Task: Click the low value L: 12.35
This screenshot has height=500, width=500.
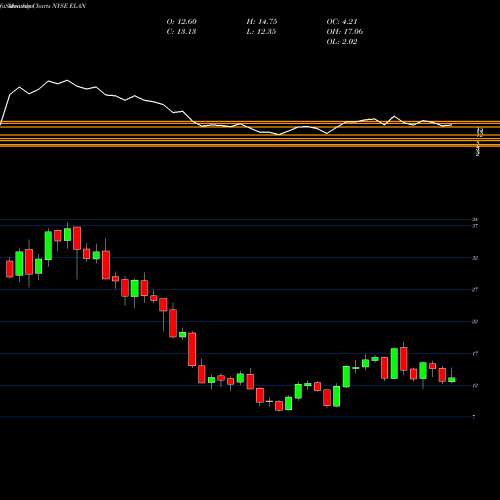Action: pos(262,32)
